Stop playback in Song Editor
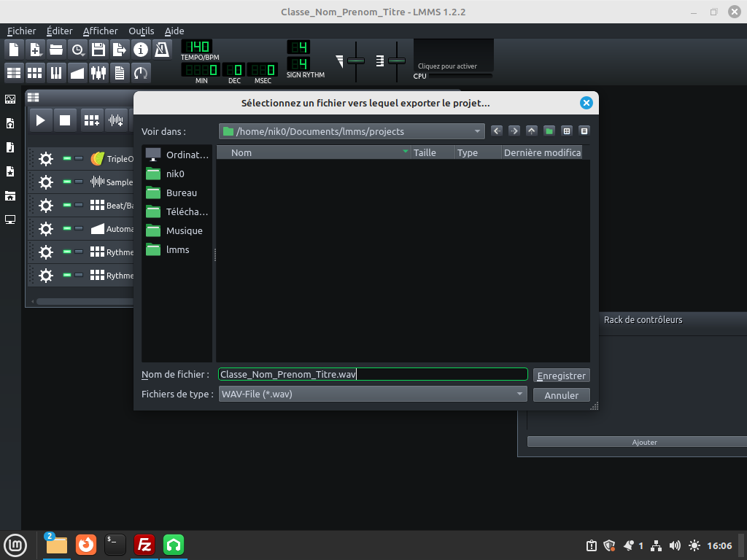The image size is (747, 560). (x=65, y=120)
